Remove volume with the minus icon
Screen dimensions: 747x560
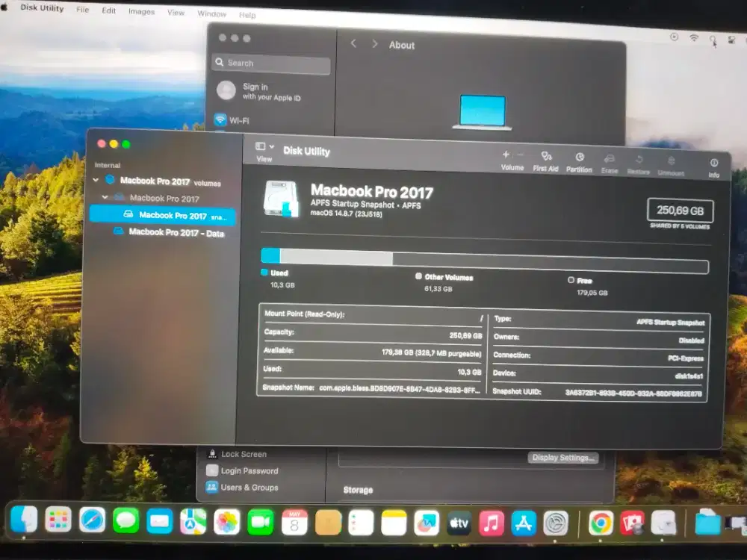[x=520, y=155]
